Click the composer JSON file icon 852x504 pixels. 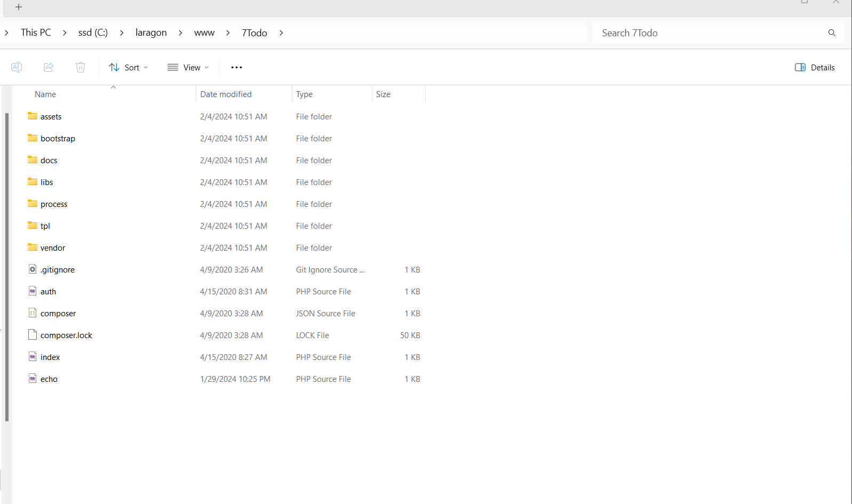click(x=33, y=313)
